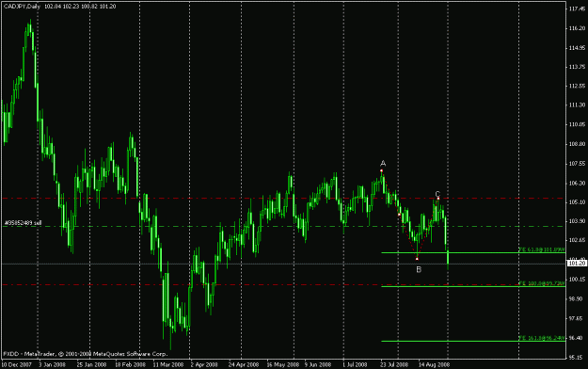This screenshot has height=369, width=588.
Task: Click the 25 Jan 2008 date label
Action: pyautogui.click(x=91, y=364)
